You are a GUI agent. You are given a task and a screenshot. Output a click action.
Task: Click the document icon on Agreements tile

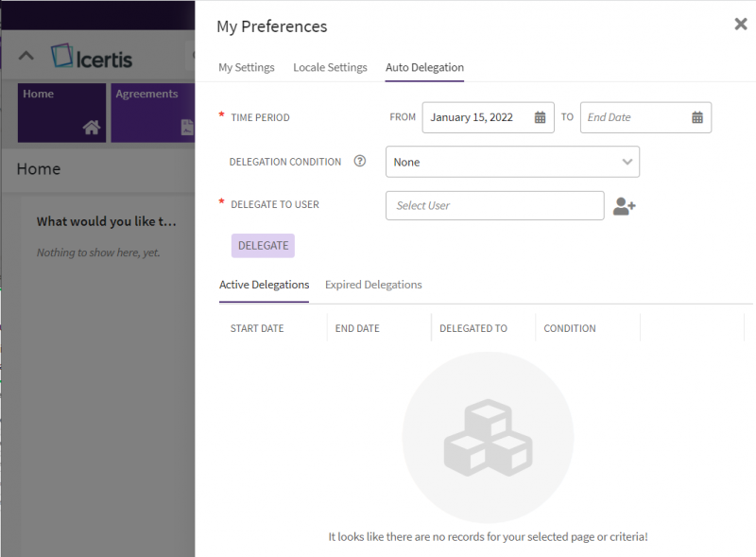click(x=187, y=128)
